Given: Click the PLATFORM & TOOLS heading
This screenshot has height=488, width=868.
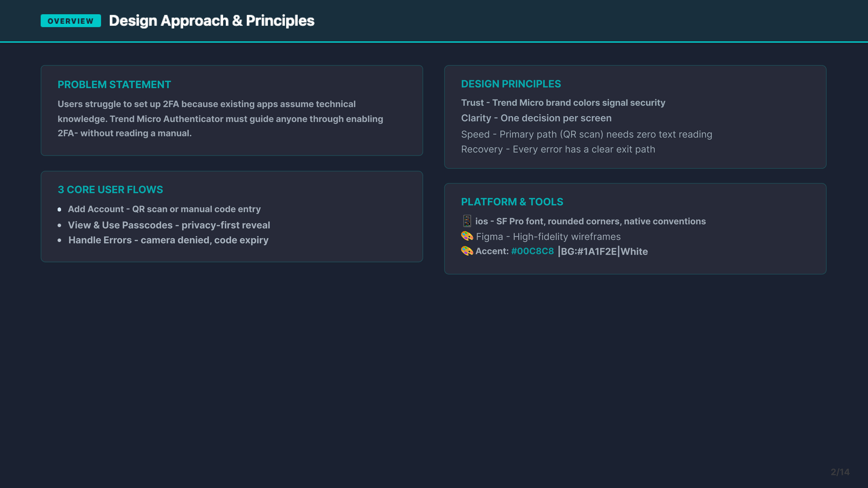Looking at the screenshot, I should click(512, 202).
